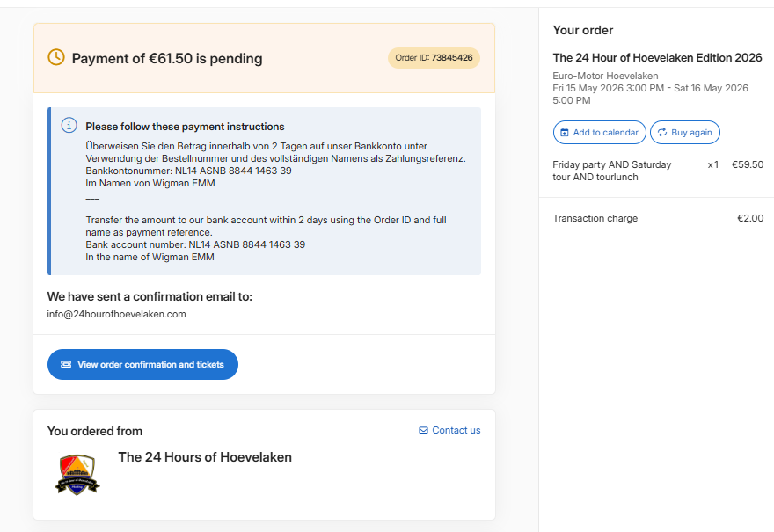Viewport: 774px width, 532px height.
Task: Click the Order ID 73845426 badge
Action: [x=434, y=58]
